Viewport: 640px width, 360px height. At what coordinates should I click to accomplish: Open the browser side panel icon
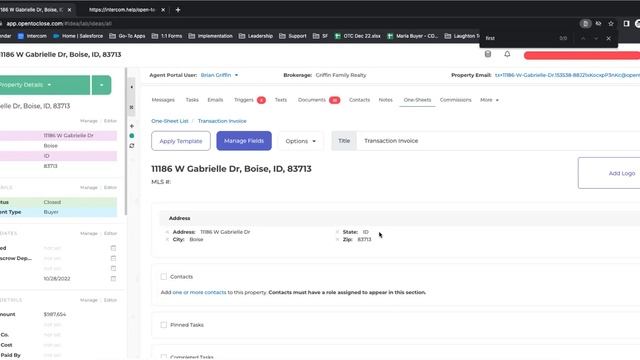tap(626, 24)
